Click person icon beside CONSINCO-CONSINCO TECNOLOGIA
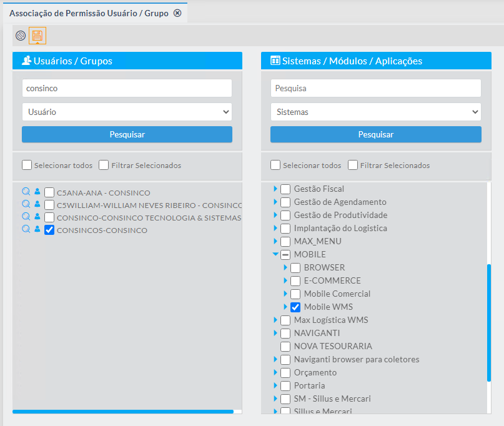The width and height of the screenshot is (504, 426). 37,216
